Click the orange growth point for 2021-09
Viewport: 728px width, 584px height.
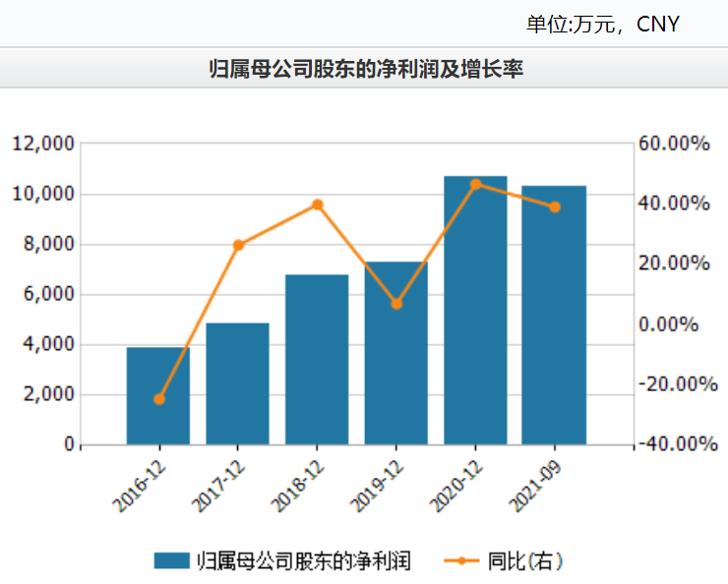click(555, 207)
